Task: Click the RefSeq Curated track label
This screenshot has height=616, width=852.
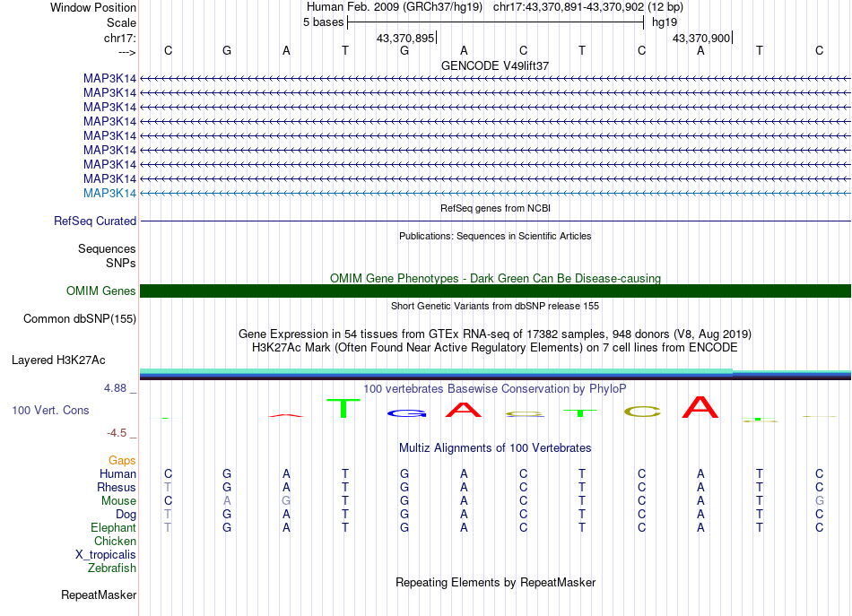Action: point(95,221)
